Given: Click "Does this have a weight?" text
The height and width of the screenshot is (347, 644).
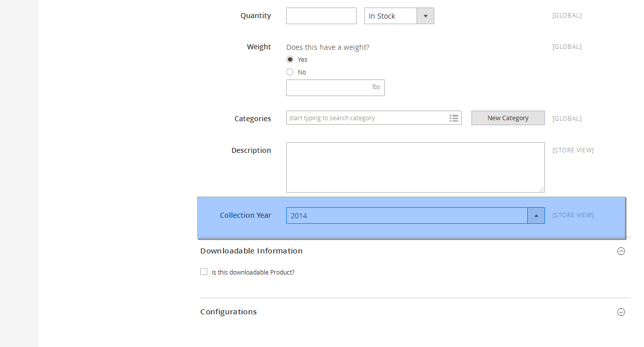Looking at the screenshot, I should (328, 47).
